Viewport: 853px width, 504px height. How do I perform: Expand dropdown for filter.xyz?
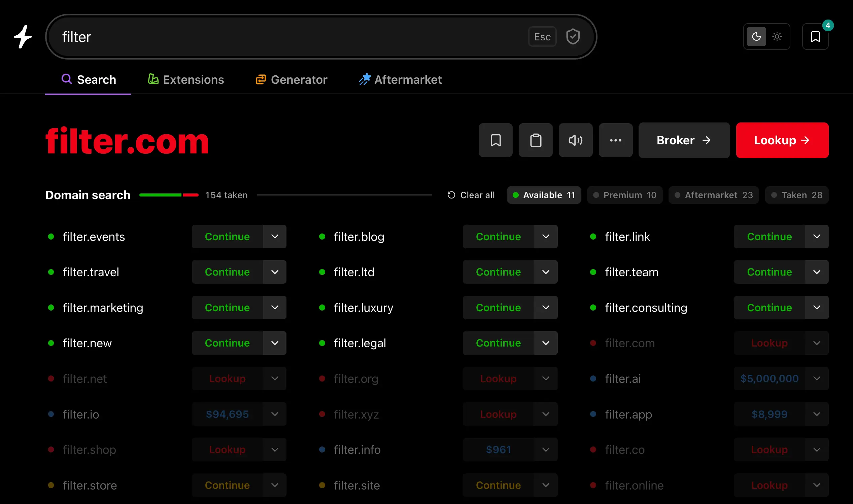click(546, 414)
